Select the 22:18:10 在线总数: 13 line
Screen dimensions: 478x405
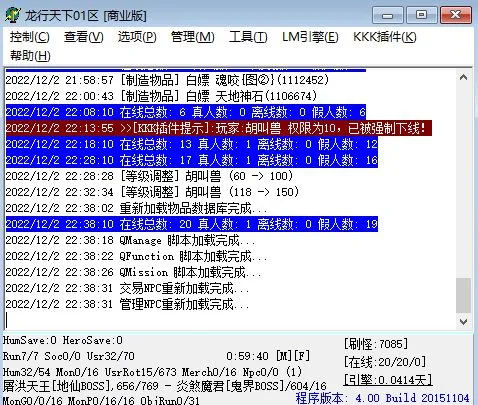[x=192, y=144]
